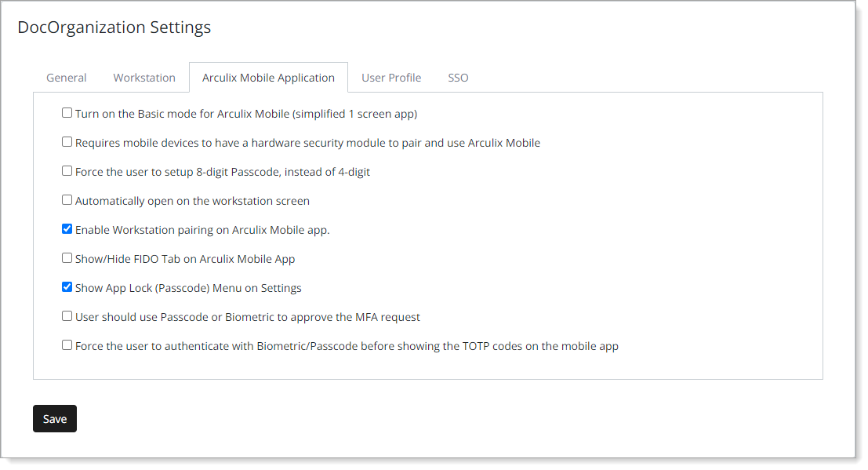
Task: Click the 'Force the user to authenticate' label text
Action: [347, 346]
